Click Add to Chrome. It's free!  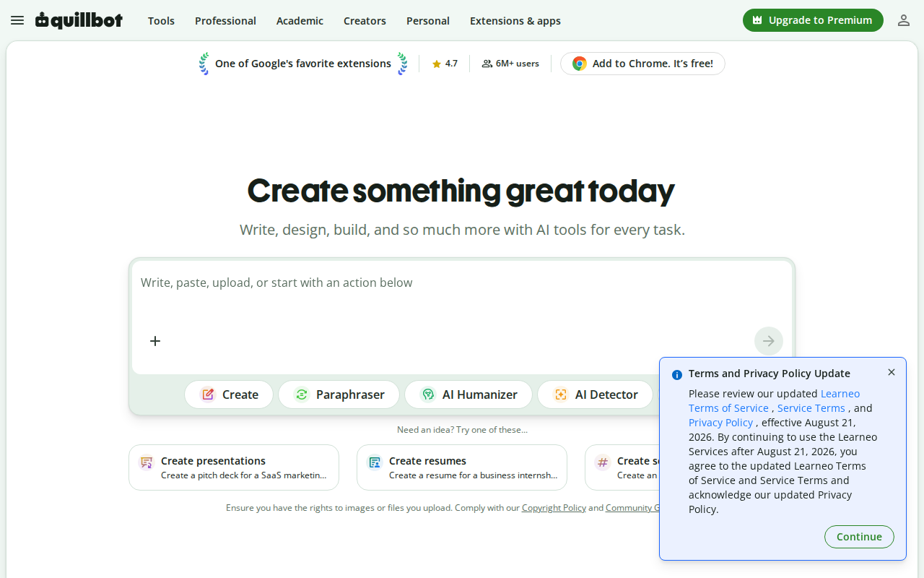642,64
